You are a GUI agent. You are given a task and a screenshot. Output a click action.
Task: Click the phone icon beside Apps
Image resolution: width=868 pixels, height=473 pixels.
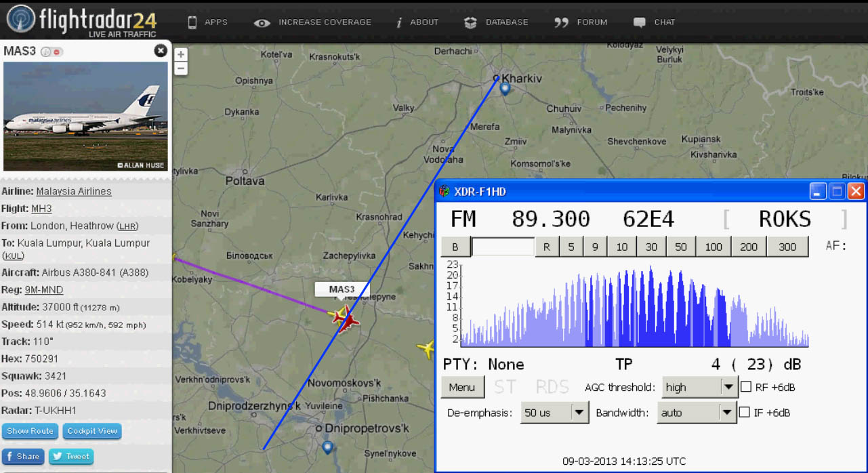(192, 22)
